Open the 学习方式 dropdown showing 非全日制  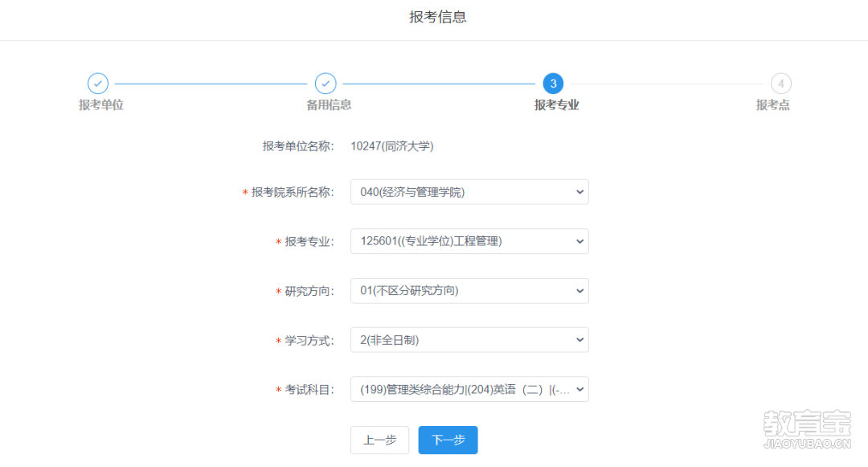469,340
